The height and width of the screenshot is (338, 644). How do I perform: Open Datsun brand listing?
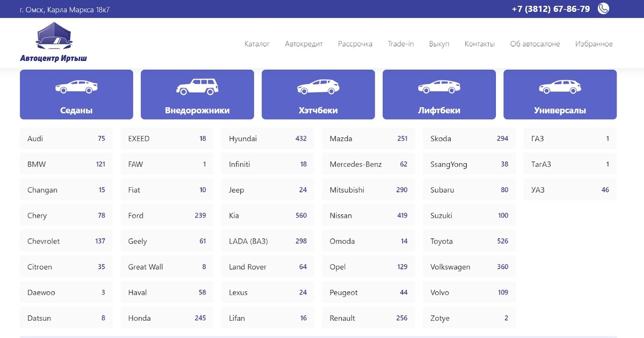coord(67,318)
